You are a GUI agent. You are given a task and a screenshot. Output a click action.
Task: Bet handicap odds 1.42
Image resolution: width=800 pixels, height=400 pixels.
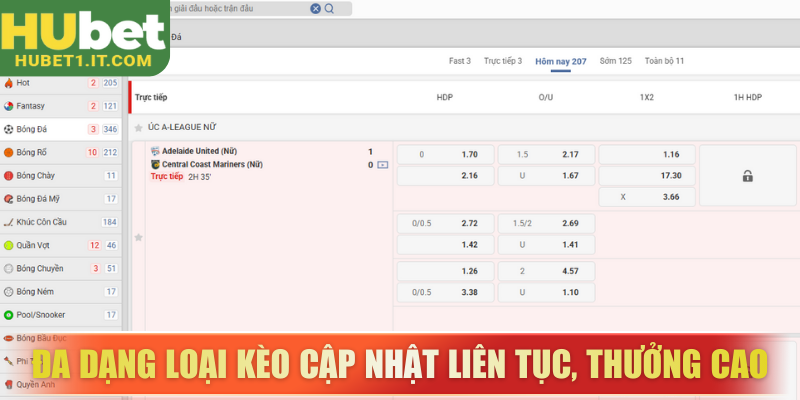(x=445, y=245)
